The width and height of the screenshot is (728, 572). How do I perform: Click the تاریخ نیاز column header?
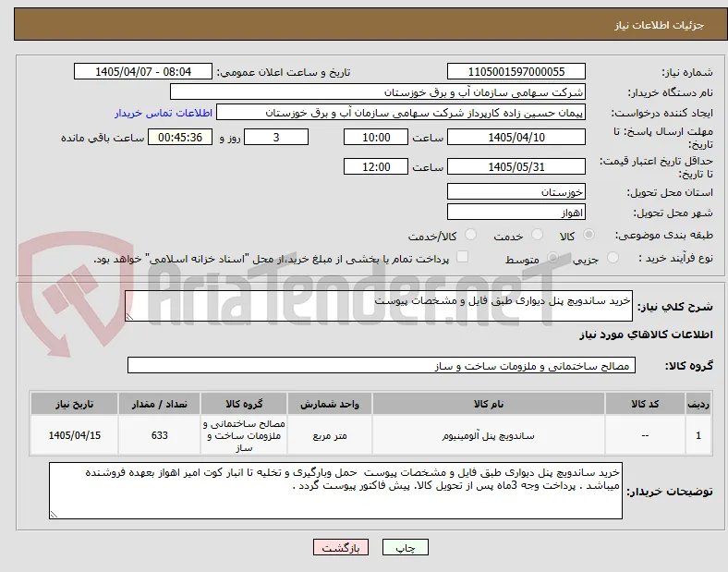click(x=74, y=404)
